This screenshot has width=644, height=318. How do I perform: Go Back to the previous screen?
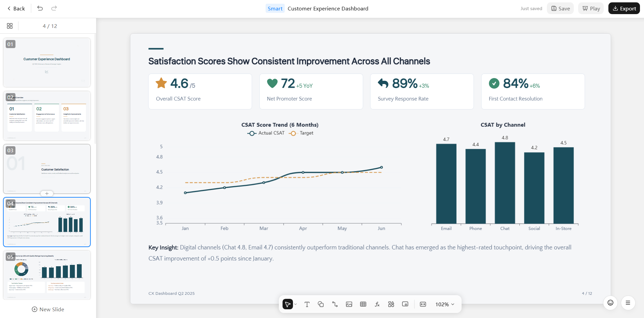tap(16, 8)
